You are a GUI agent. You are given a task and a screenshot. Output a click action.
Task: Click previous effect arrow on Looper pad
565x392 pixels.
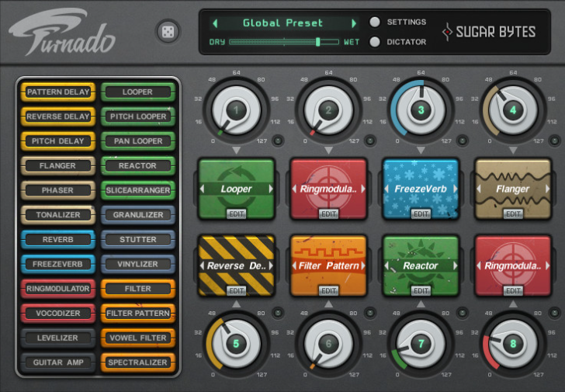point(202,189)
